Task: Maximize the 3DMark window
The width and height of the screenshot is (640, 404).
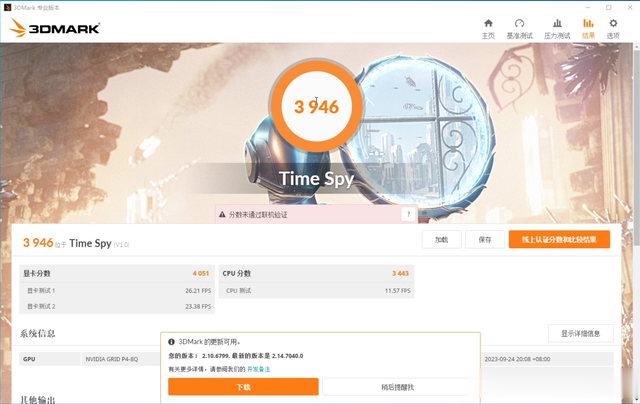Action: tap(609, 7)
